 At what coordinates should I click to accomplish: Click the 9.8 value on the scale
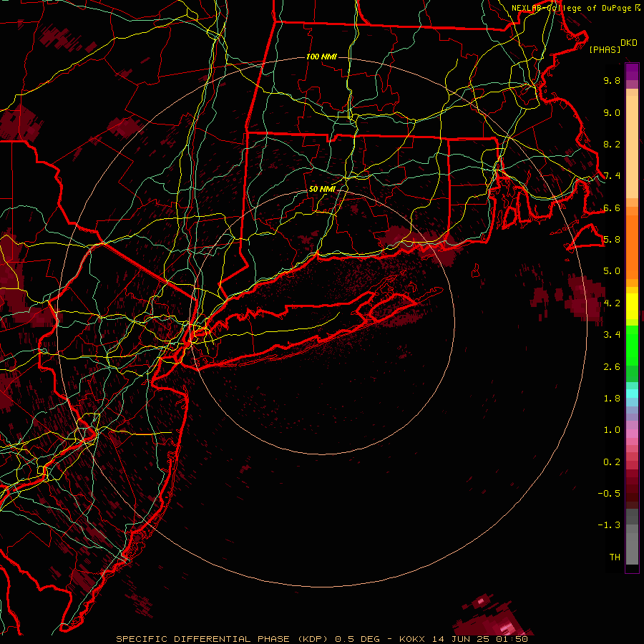pos(612,80)
